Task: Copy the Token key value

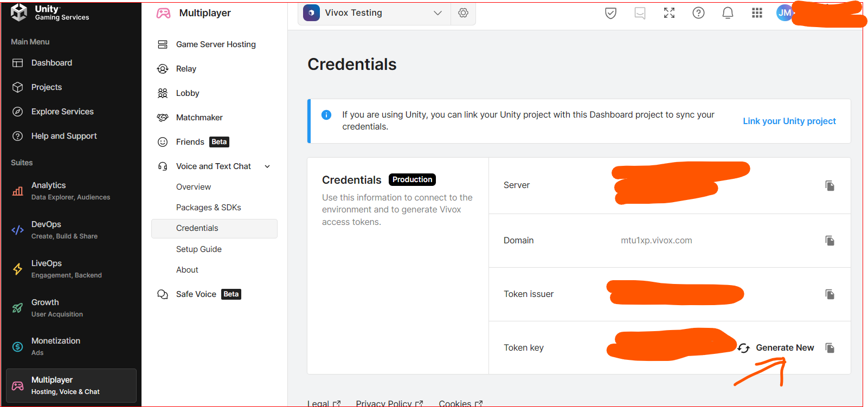Action: pyautogui.click(x=830, y=348)
